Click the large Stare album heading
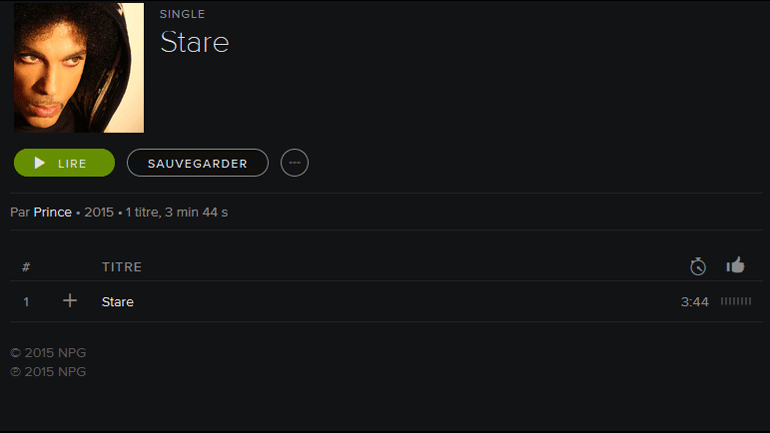Viewport: 770px width, 433px height. click(194, 42)
